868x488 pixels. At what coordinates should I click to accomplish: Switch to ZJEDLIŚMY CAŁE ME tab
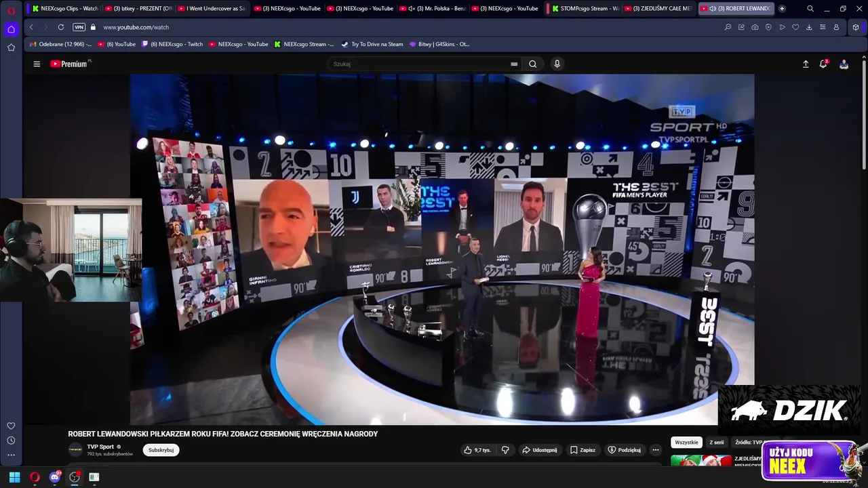click(658, 9)
